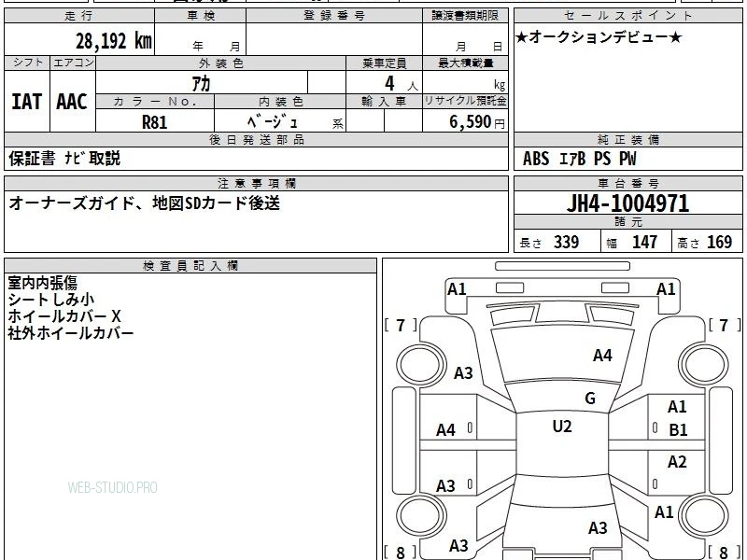Click the 後日発送部品 header
The width and height of the screenshot is (747, 560).
(256, 139)
